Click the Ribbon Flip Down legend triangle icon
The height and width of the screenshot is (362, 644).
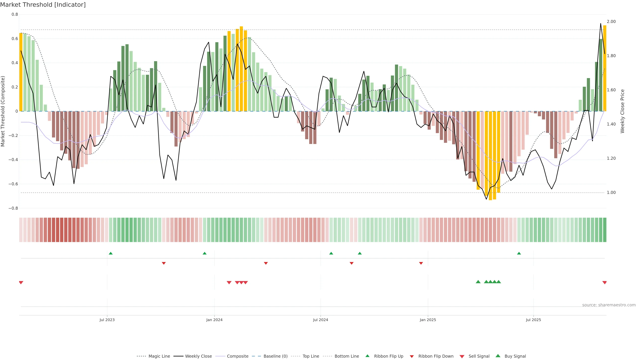point(412,356)
